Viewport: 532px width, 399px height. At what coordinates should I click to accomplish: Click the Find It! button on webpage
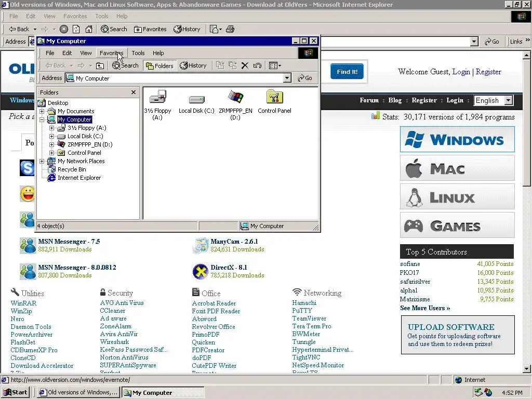pyautogui.click(x=347, y=72)
